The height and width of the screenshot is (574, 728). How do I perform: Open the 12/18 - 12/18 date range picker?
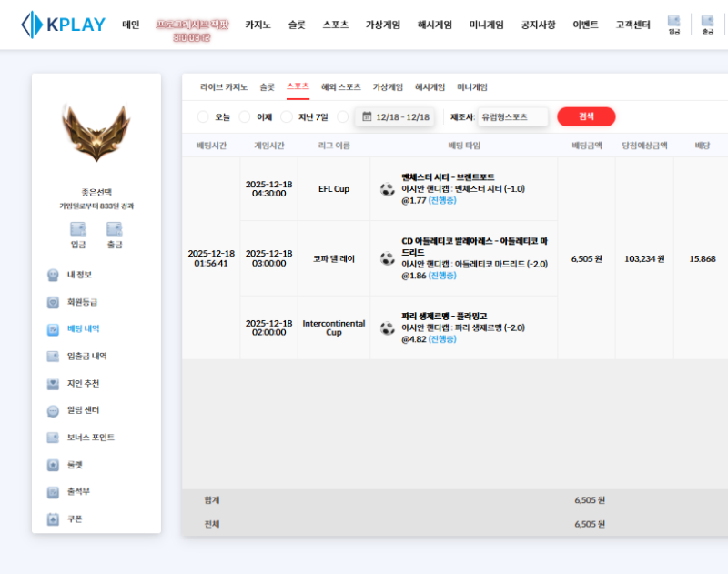pyautogui.click(x=395, y=116)
